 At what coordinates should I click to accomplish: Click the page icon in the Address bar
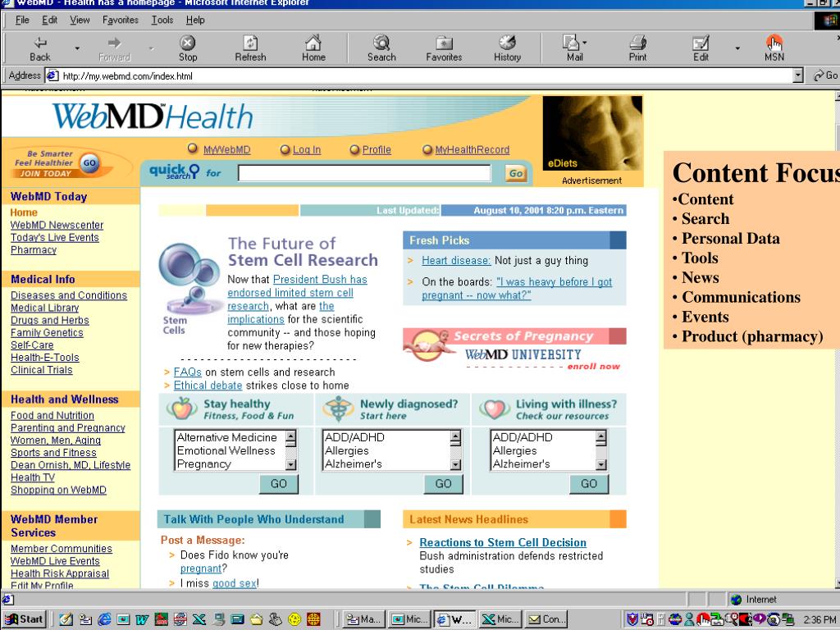pyautogui.click(x=52, y=75)
